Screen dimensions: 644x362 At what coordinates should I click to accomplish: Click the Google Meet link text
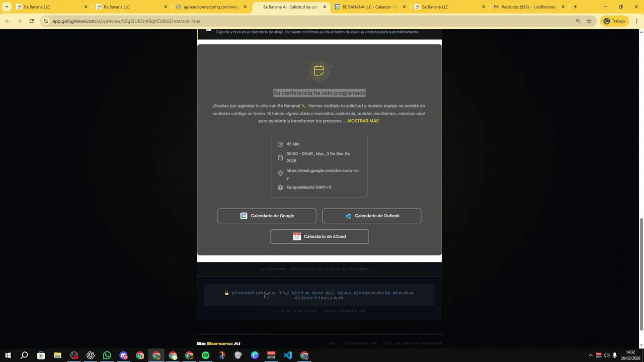[323, 174]
